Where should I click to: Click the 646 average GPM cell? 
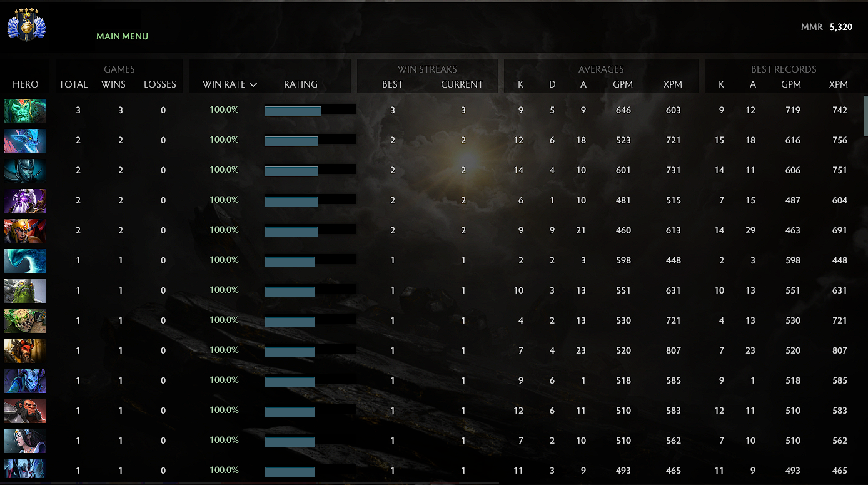(x=623, y=110)
